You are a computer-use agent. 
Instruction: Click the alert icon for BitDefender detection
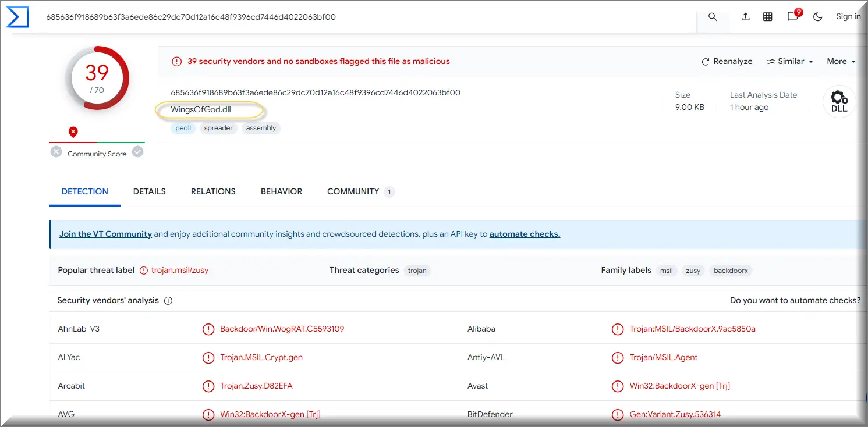(618, 415)
